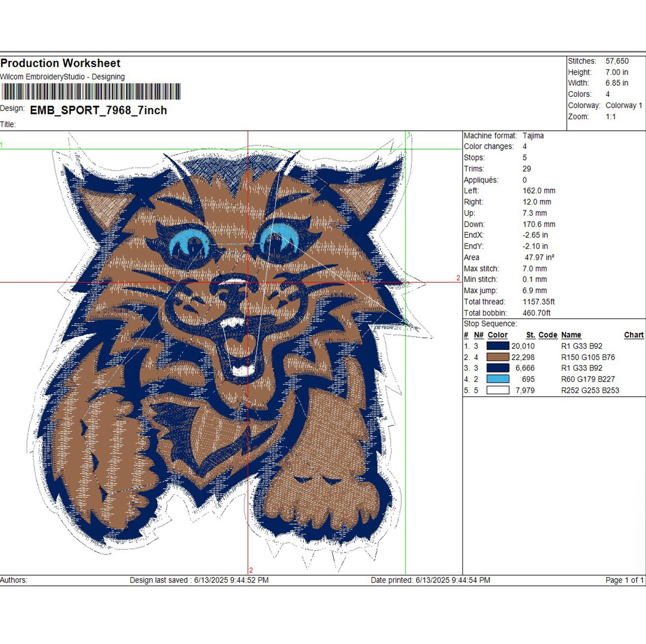Click the barcode under the worksheet title
The width and height of the screenshot is (646, 644).
(91, 92)
